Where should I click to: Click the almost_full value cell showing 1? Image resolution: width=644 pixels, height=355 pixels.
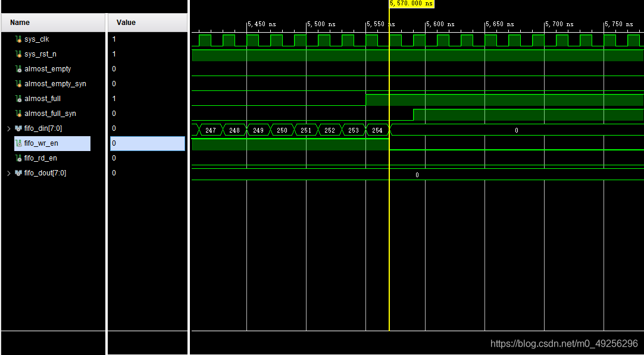148,99
